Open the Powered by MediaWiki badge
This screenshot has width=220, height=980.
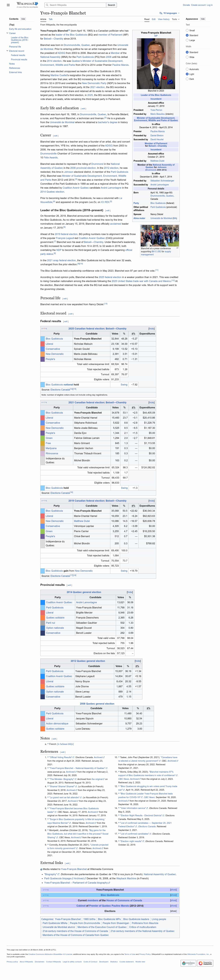pyautogui.click(x=205, y=963)
